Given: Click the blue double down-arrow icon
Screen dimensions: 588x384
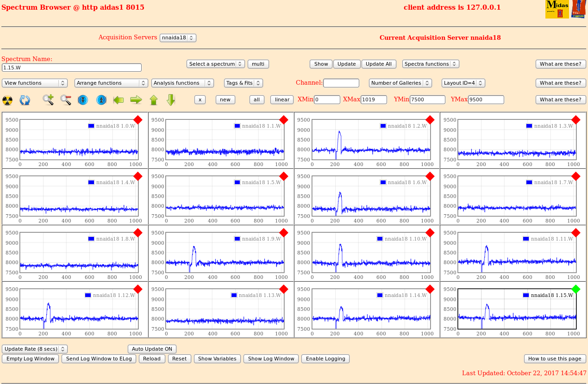Looking at the screenshot, I should 83,100.
